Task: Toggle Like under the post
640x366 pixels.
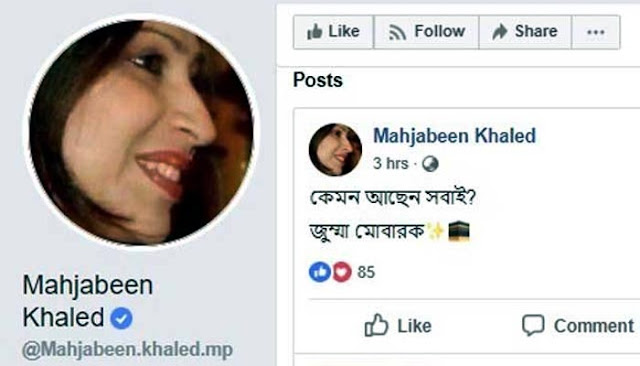Action: [398, 326]
